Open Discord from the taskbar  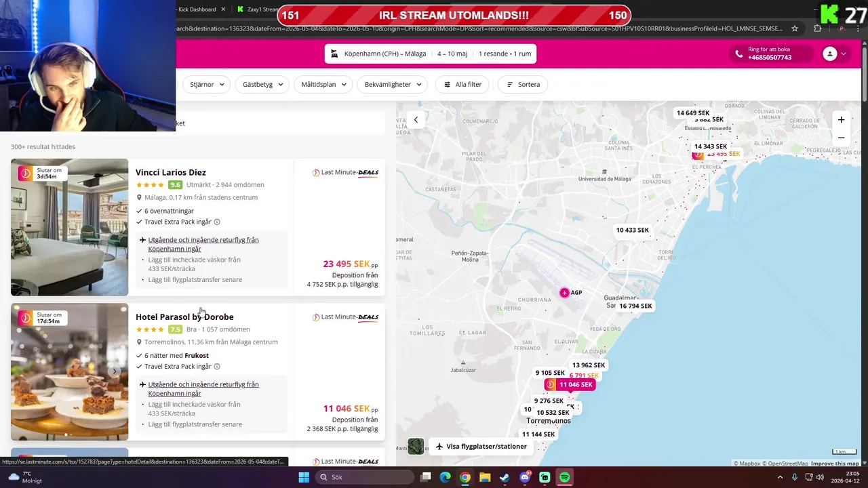tap(525, 477)
